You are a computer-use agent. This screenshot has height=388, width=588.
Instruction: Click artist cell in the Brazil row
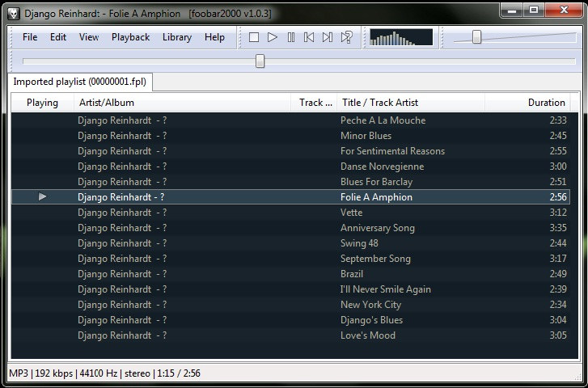(122, 274)
